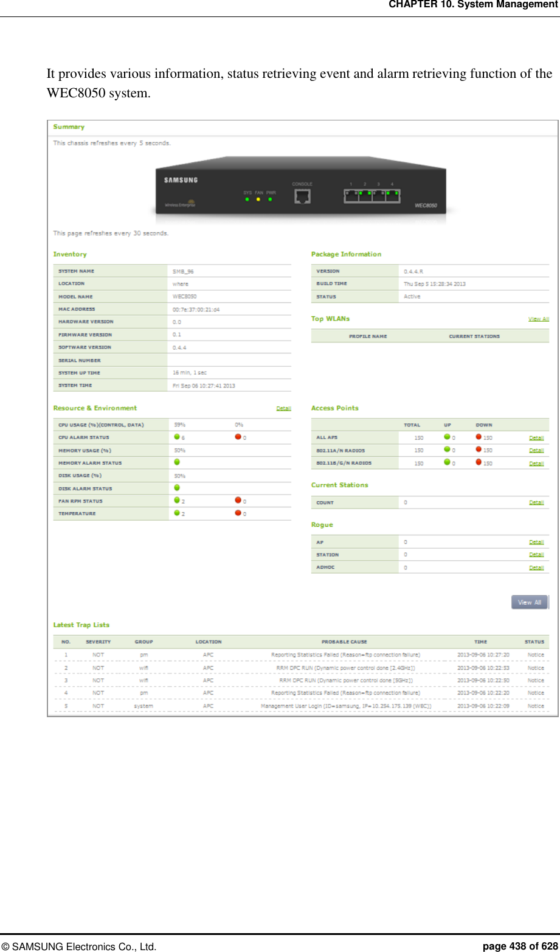Click the green UP dot for All APs
The width and height of the screenshot is (560, 952).
pos(447,437)
